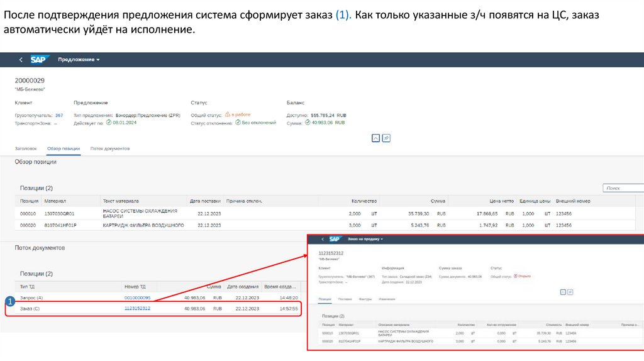Open Изменения tab in sales order

387,299
